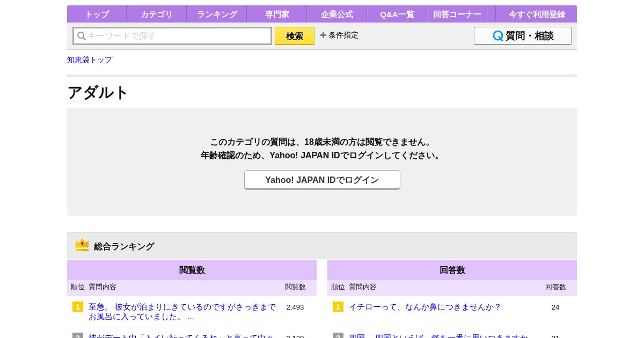This screenshot has height=338, width=644.
Task: Open the カテゴリ tab
Action: coord(157,14)
